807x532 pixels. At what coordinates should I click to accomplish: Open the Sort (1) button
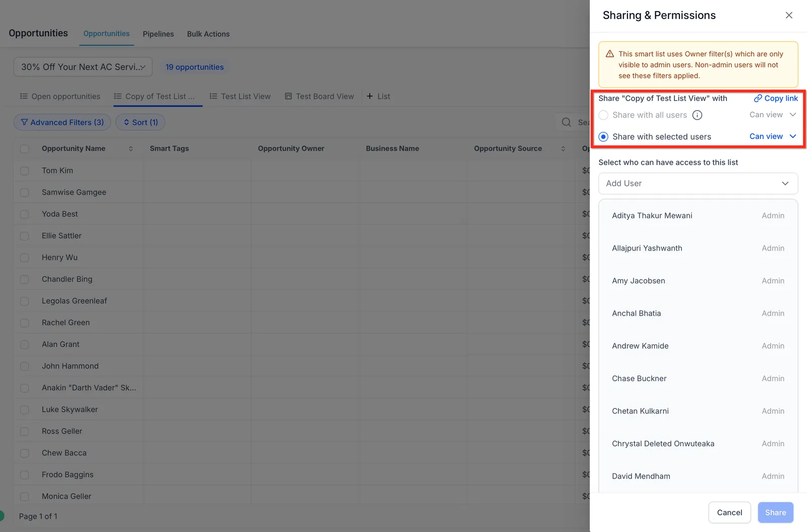140,122
